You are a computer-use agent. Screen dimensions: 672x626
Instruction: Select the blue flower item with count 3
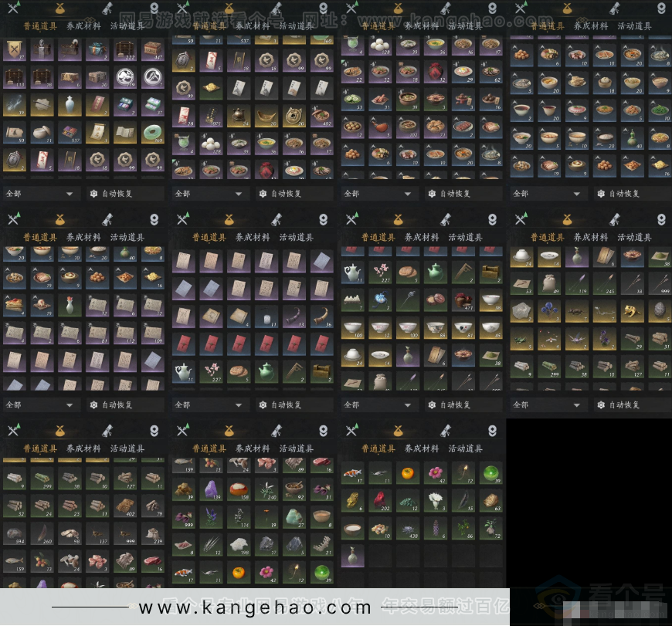tap(549, 311)
